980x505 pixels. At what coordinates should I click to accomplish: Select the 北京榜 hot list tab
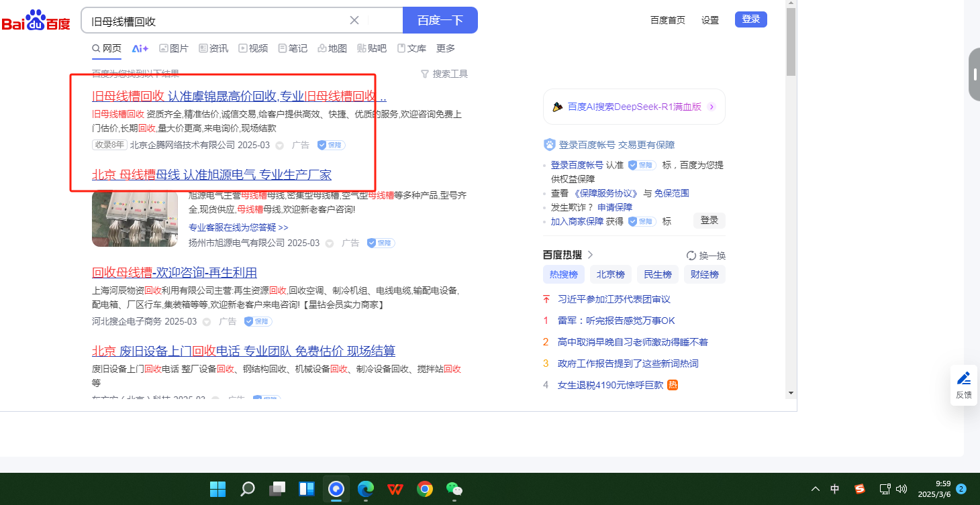pyautogui.click(x=610, y=274)
